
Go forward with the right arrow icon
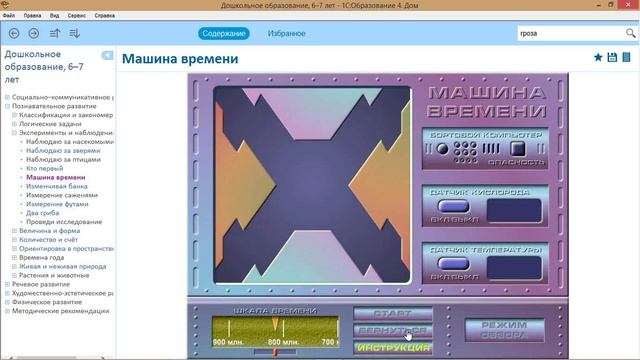[x=34, y=33]
